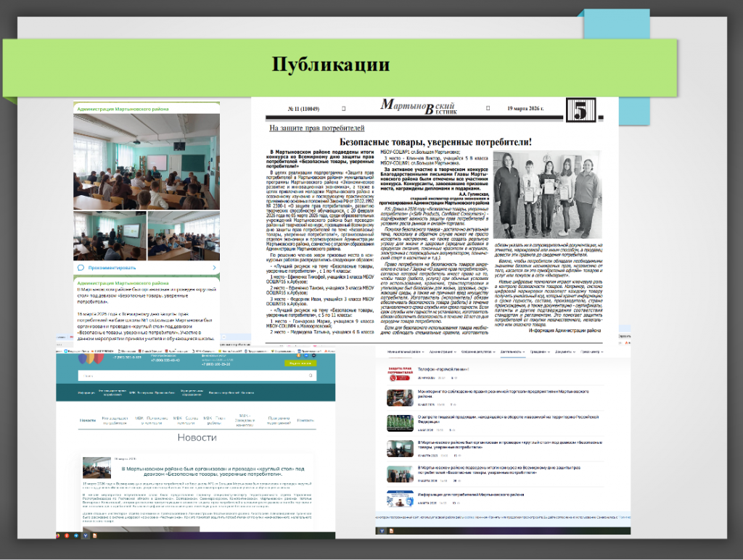Click the newspaper page number 5 box
743x560 pixels.
[580, 110]
